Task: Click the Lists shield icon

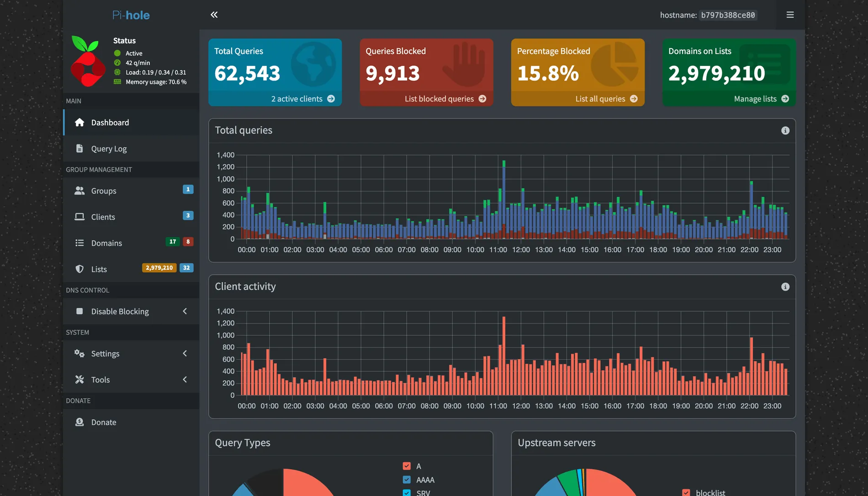Action: click(x=79, y=269)
